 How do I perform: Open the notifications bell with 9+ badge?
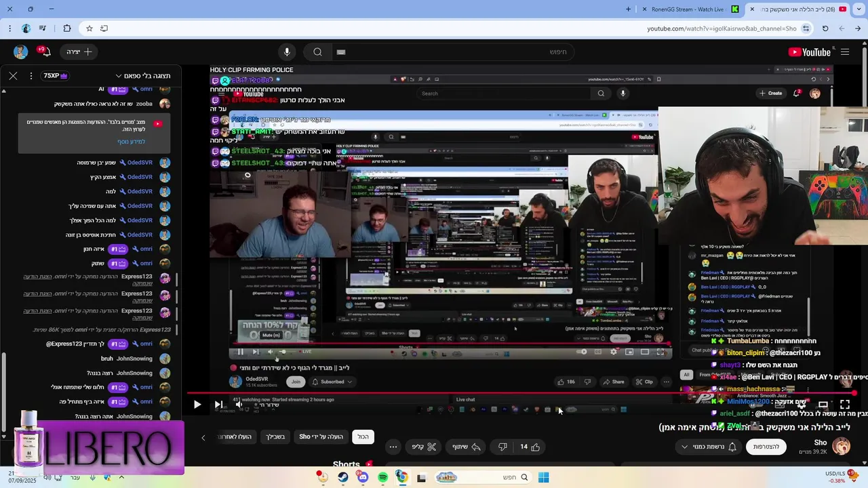(45, 52)
